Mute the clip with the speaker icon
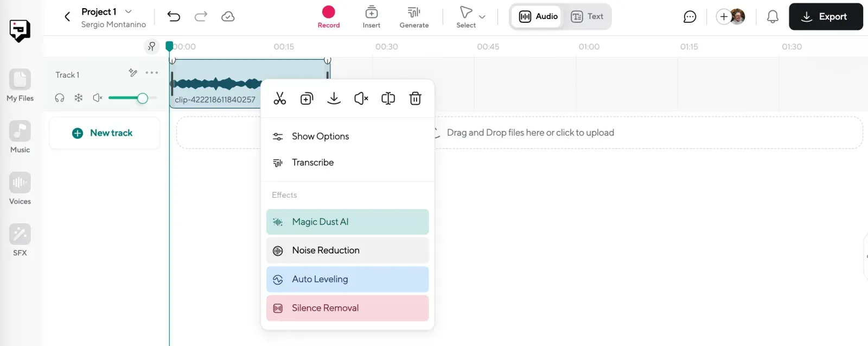 pos(361,98)
